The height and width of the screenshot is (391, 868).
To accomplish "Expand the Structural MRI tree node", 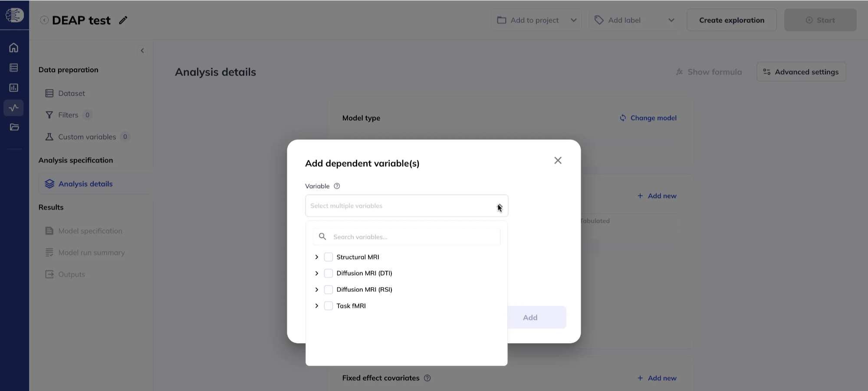I will (317, 257).
